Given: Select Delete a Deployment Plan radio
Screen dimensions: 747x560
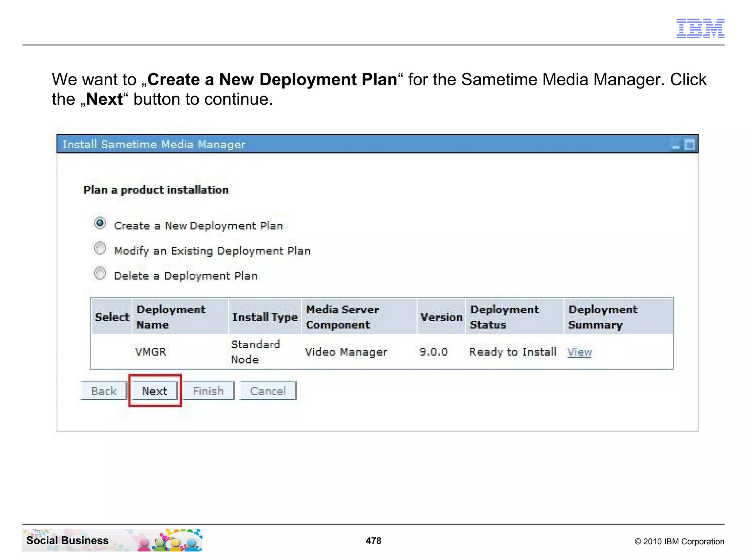Looking at the screenshot, I should [x=100, y=273].
